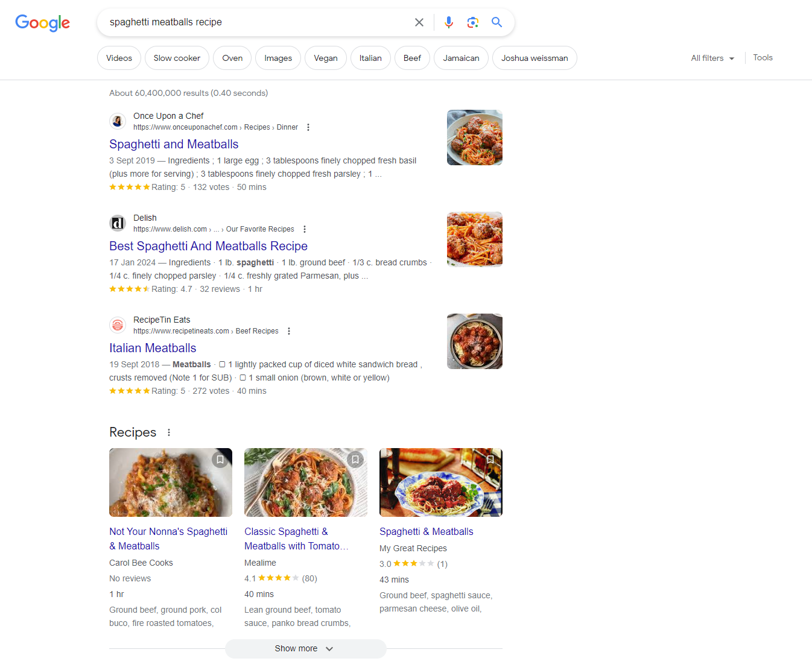Click 'About 60,400,000 results' stats text

tap(188, 93)
